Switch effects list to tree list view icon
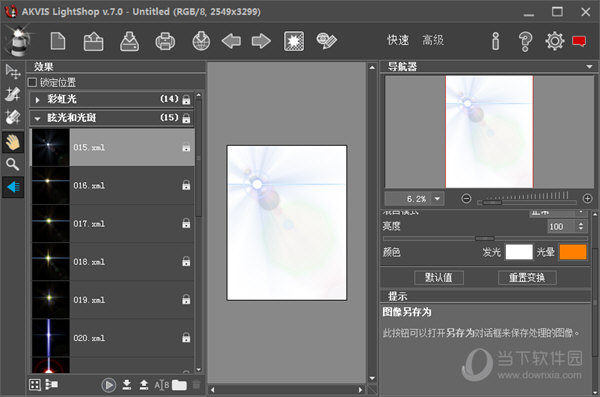 (52, 384)
